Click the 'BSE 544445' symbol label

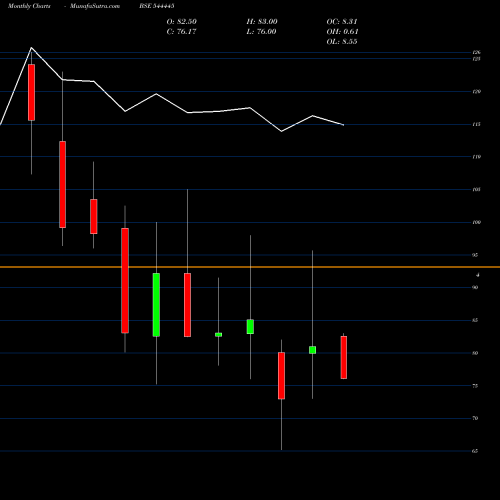tap(157, 6)
